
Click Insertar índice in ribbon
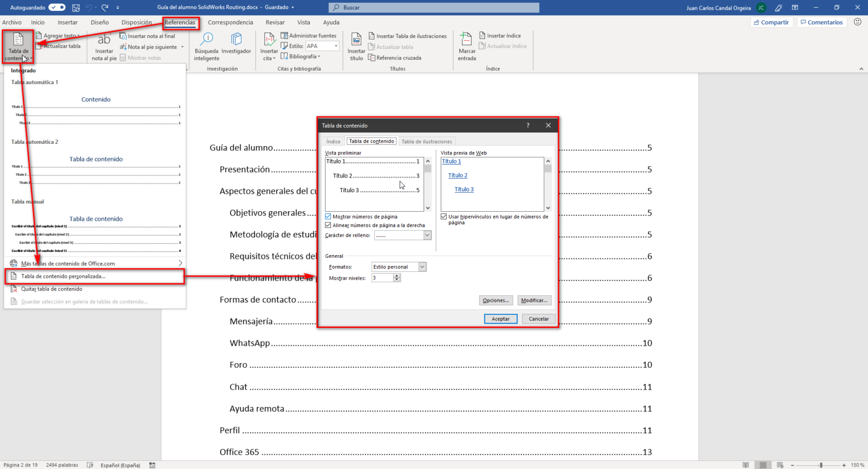500,36
